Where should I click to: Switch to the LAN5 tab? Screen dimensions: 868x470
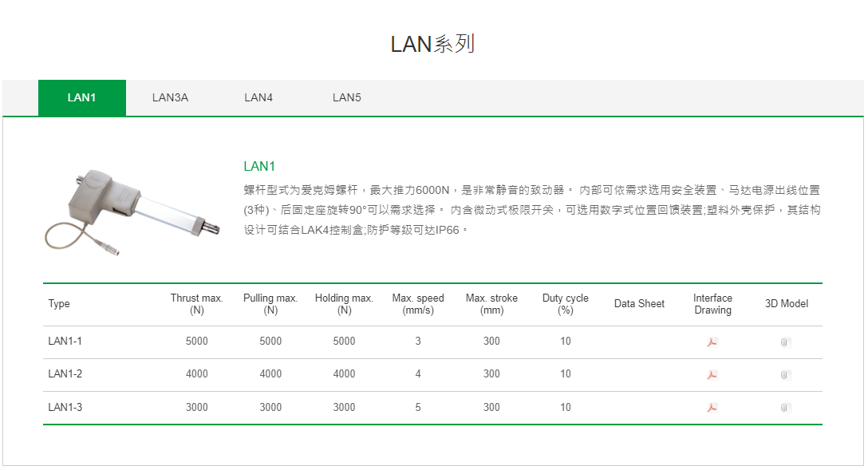pos(346,98)
